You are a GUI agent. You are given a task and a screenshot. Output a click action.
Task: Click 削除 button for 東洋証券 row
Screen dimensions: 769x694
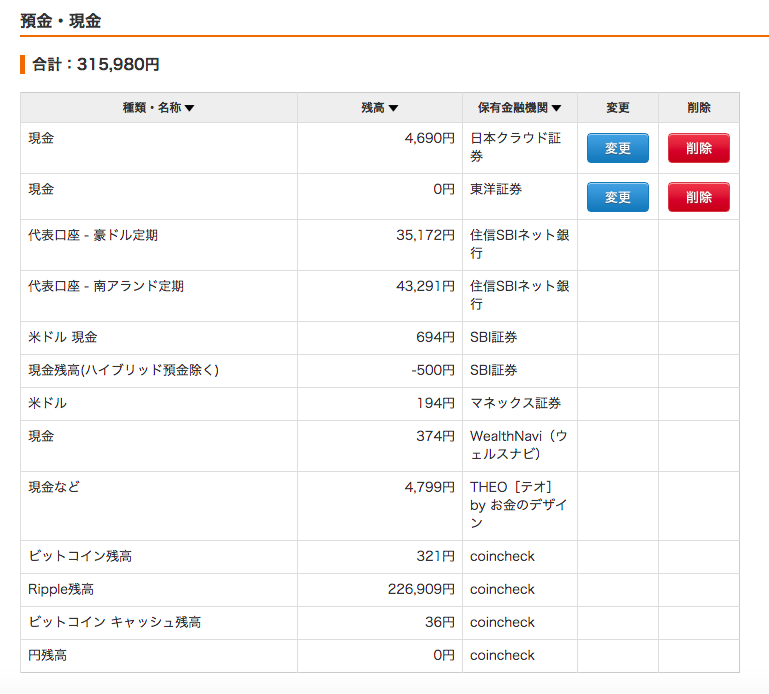coord(698,197)
